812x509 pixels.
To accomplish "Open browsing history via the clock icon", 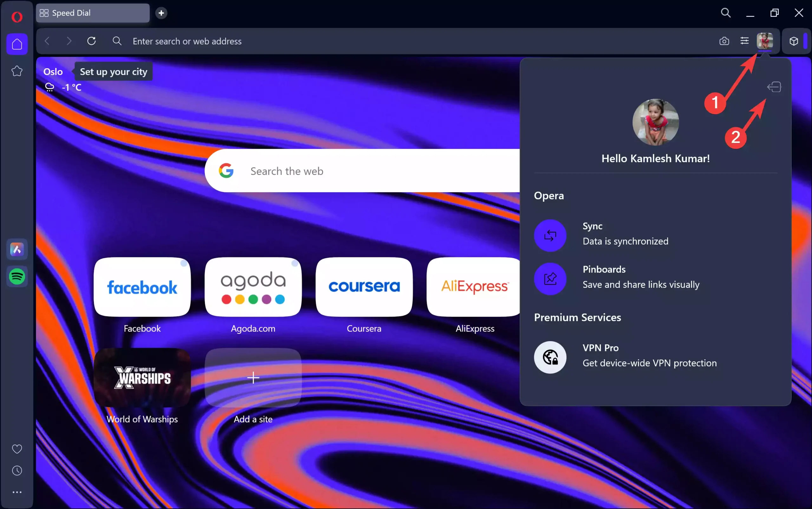I will point(17,470).
